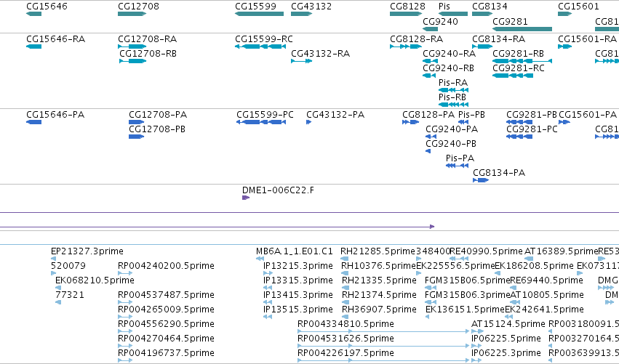Select the RP004334810.5prime EST
Image resolution: width=619 pixels, height=364 pixels.
point(383,331)
